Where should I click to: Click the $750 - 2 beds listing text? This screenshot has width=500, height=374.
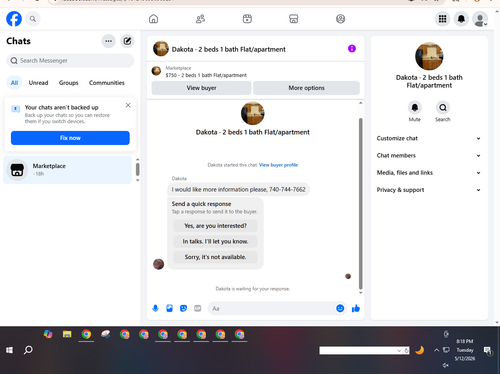coord(206,75)
